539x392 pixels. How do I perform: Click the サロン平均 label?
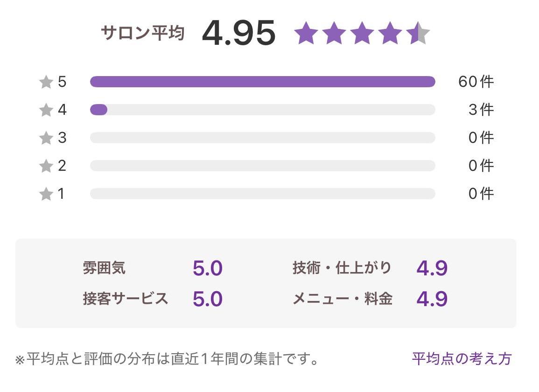click(x=143, y=34)
